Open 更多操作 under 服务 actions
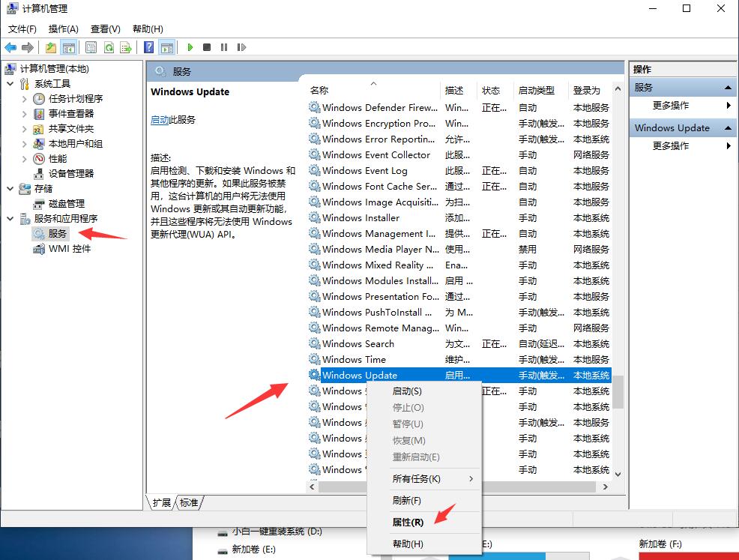Viewport: 739px width, 560px height. [x=671, y=106]
